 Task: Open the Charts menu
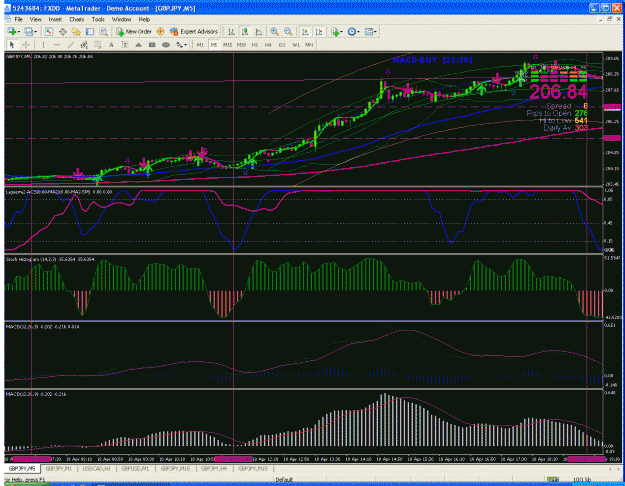[77, 19]
